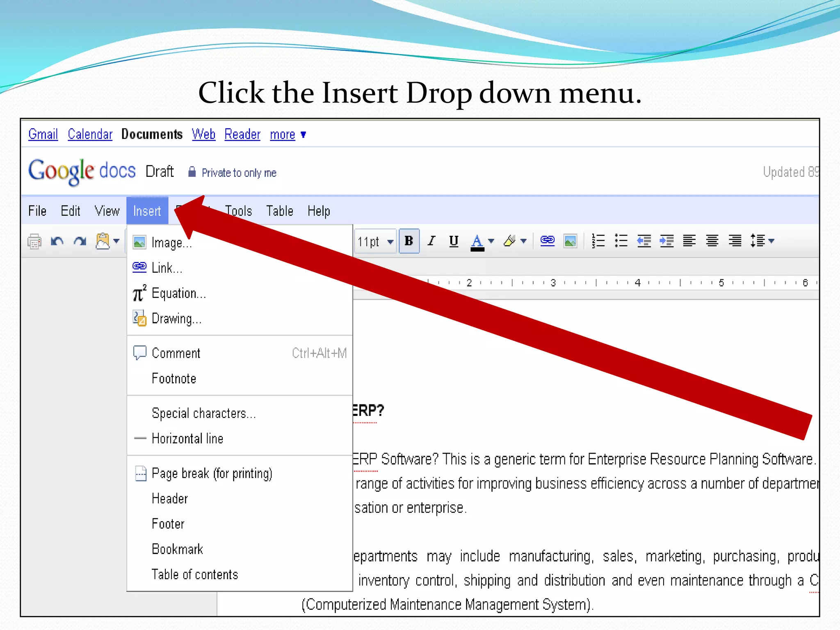Click the Print icon in toolbar
The width and height of the screenshot is (840, 630).
[x=34, y=241]
